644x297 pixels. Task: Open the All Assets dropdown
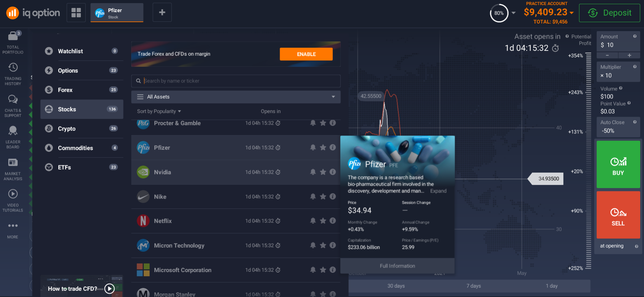(x=236, y=97)
